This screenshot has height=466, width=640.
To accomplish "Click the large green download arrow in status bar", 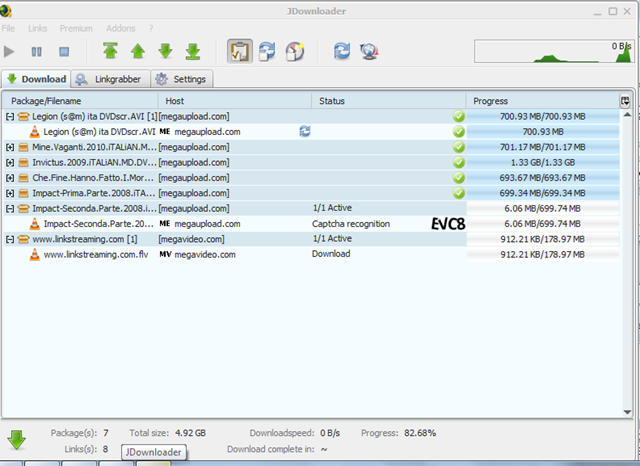I will click(17, 440).
